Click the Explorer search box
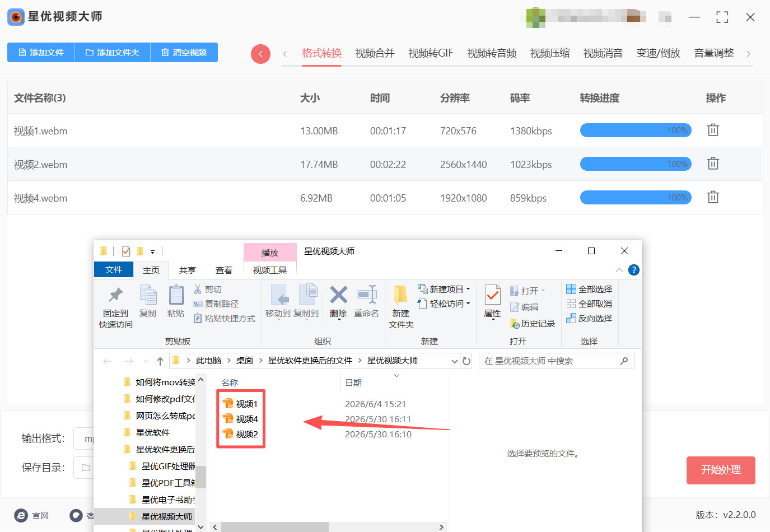Viewport: 770px width, 532px height. (556, 361)
